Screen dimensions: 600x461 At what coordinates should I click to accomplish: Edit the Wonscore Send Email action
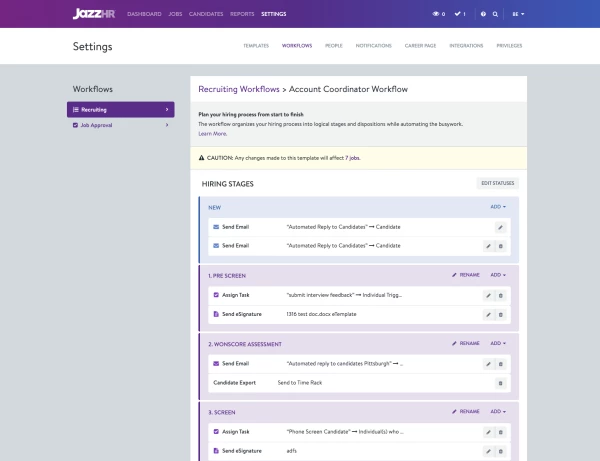point(488,364)
